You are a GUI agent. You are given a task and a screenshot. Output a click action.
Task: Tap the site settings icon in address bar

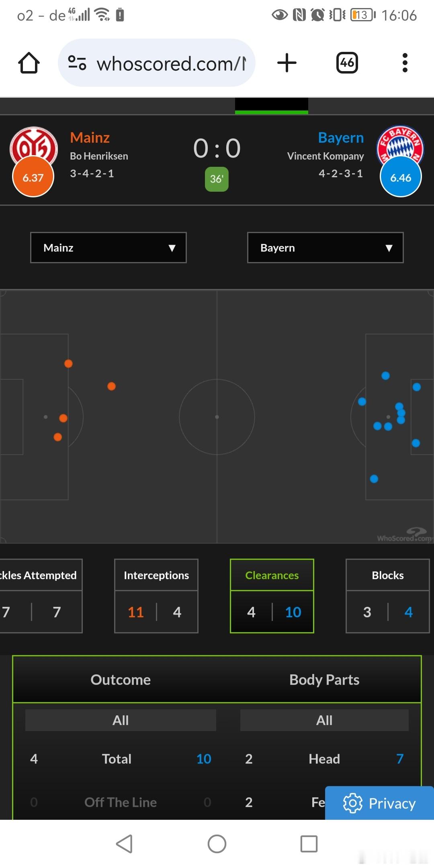tap(77, 63)
